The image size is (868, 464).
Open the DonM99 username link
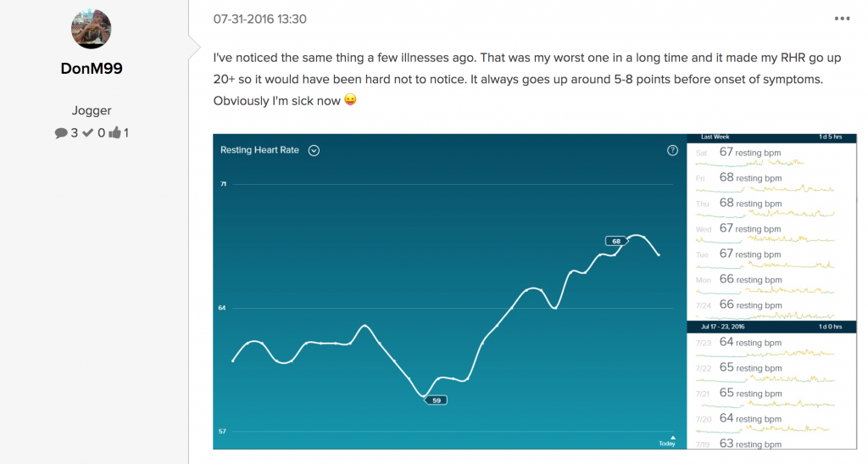tap(92, 69)
